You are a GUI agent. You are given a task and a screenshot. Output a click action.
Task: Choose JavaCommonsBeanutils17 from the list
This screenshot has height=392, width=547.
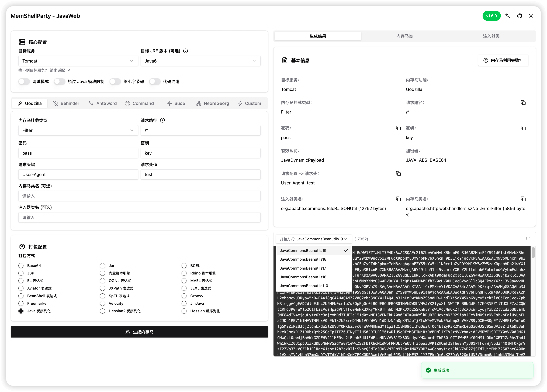pos(314,268)
